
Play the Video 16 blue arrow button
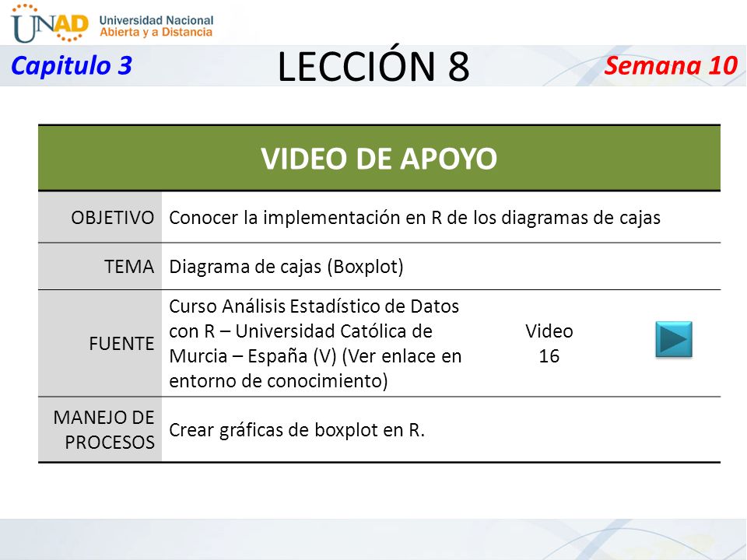[x=674, y=340]
